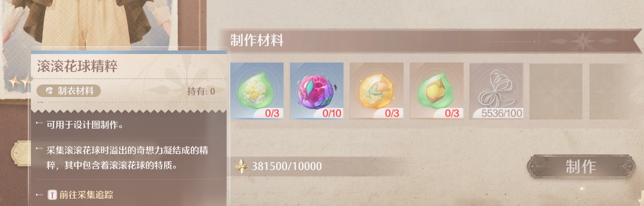This screenshot has height=206, width=644.
Task: Select the green flower essence material 0/3
Action: tap(257, 91)
